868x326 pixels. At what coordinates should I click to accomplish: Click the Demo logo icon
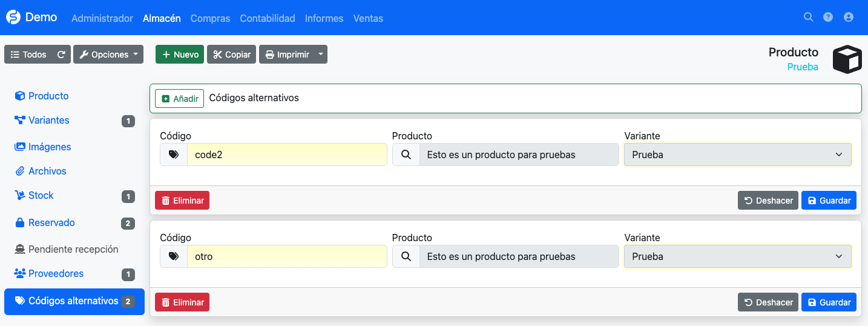point(13,18)
